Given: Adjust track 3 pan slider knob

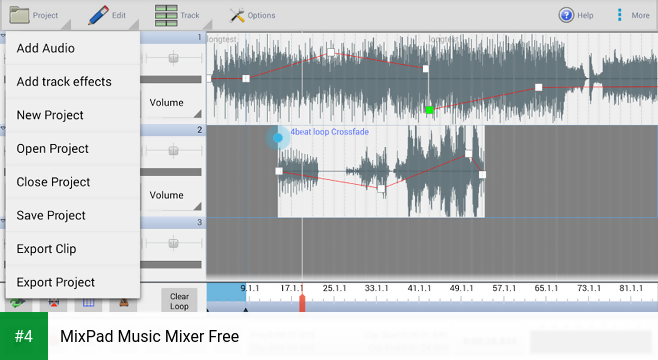Looking at the screenshot, I should coord(173,243).
